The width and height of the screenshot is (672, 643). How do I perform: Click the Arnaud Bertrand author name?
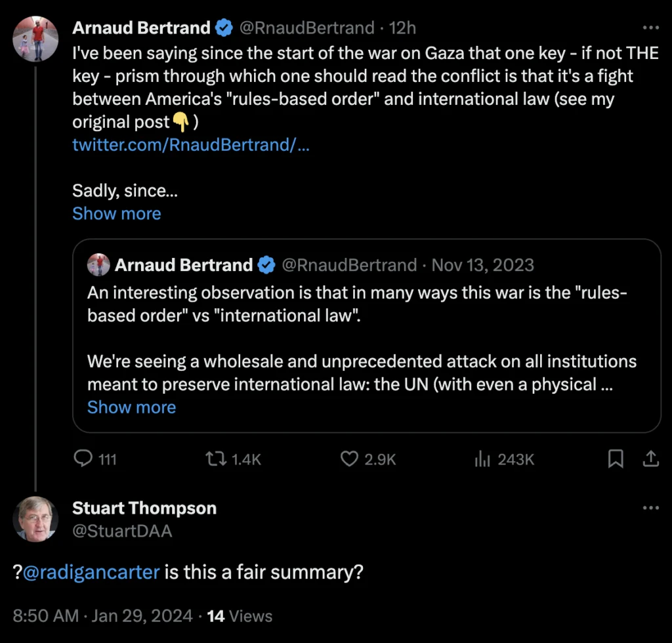point(141,28)
